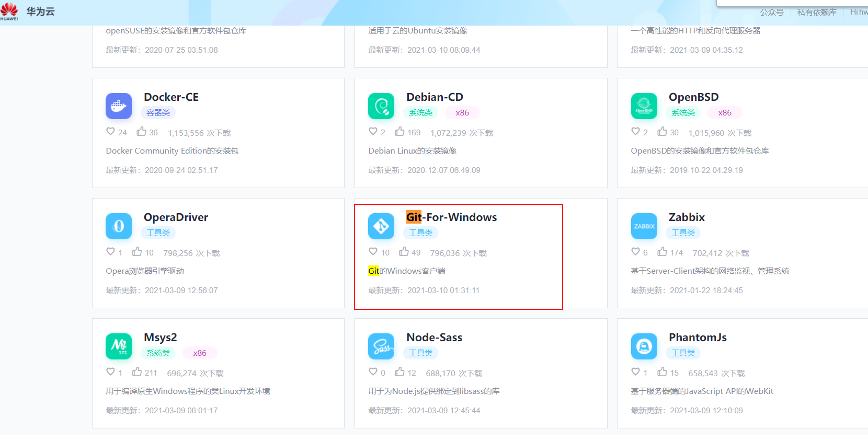Like Debian-CD with the thumbs-up icon
The image size is (868, 442).
[x=399, y=132]
